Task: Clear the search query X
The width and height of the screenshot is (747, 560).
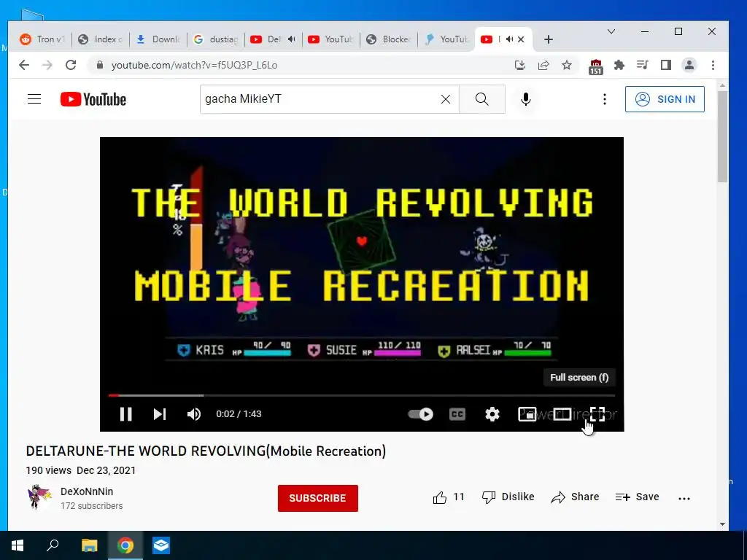Action: (446, 99)
